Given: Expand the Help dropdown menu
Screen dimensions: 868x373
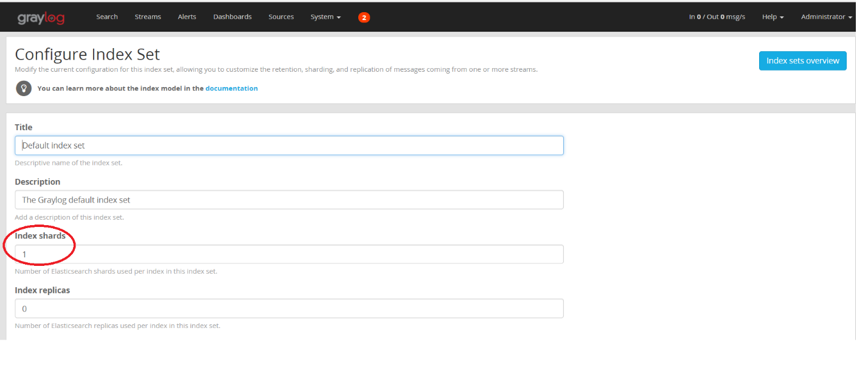Looking at the screenshot, I should pyautogui.click(x=773, y=17).
